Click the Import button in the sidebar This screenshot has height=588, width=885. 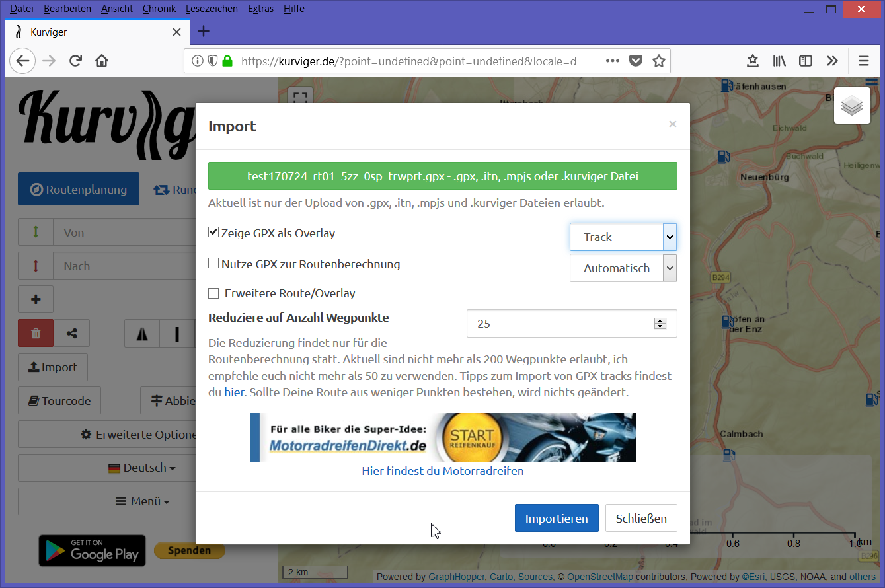click(53, 367)
